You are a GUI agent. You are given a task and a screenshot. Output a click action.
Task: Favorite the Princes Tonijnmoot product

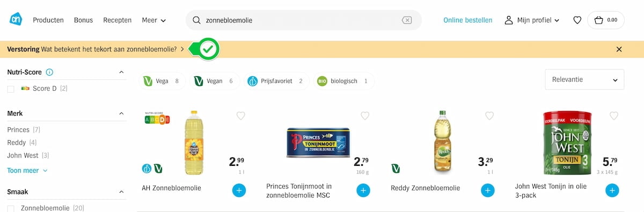(365, 115)
